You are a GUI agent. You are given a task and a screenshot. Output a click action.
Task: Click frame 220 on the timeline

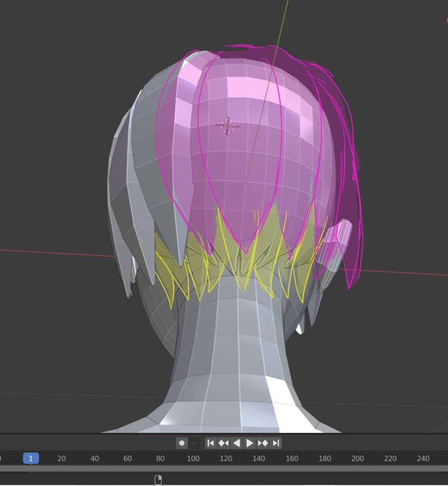coord(390,459)
